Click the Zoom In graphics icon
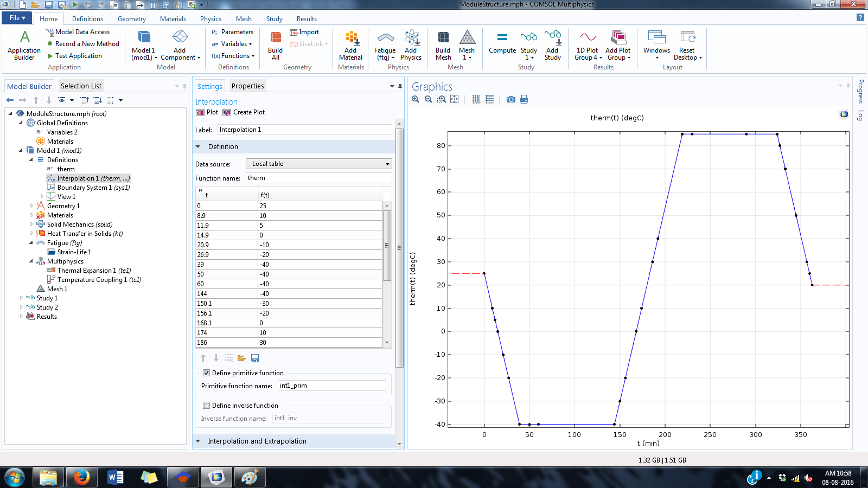The width and height of the screenshot is (868, 488). [416, 99]
